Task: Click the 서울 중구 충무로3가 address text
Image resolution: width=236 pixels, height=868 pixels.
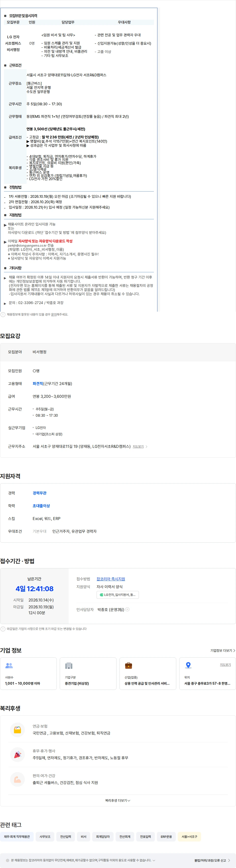Action: pyautogui.click(x=207, y=683)
